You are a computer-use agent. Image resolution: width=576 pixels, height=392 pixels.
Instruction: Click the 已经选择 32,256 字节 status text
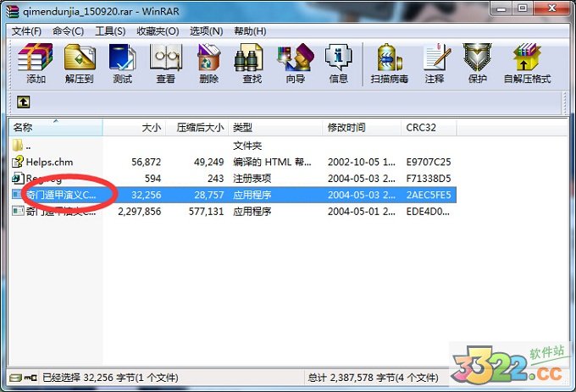pyautogui.click(x=110, y=378)
